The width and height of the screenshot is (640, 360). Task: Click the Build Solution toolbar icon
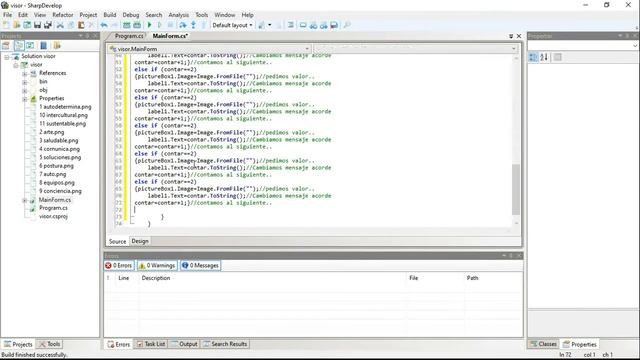click(127, 25)
